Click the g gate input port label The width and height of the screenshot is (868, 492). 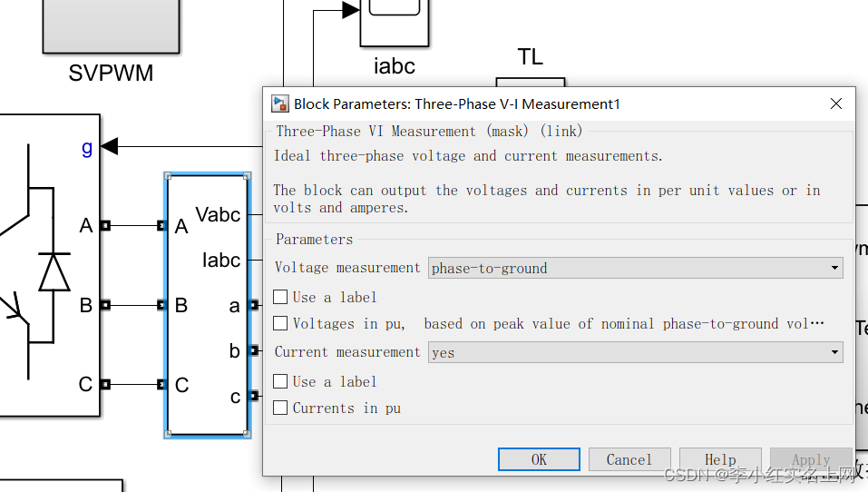pos(87,148)
